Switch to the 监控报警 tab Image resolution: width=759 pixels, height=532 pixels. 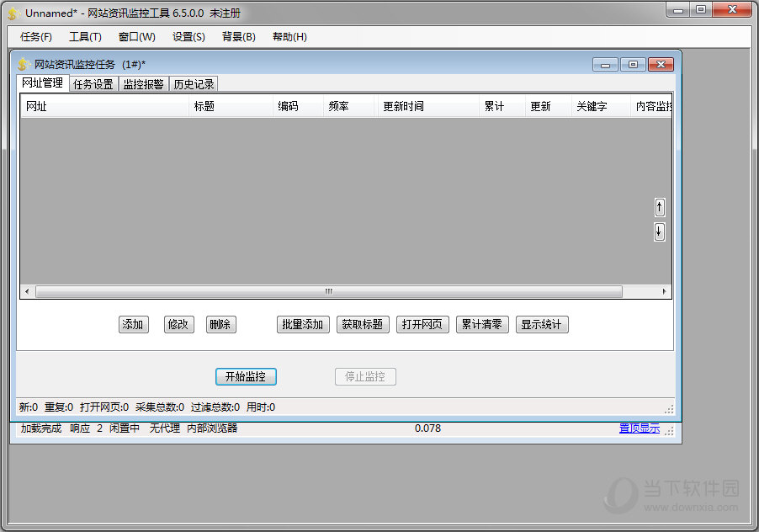[143, 84]
